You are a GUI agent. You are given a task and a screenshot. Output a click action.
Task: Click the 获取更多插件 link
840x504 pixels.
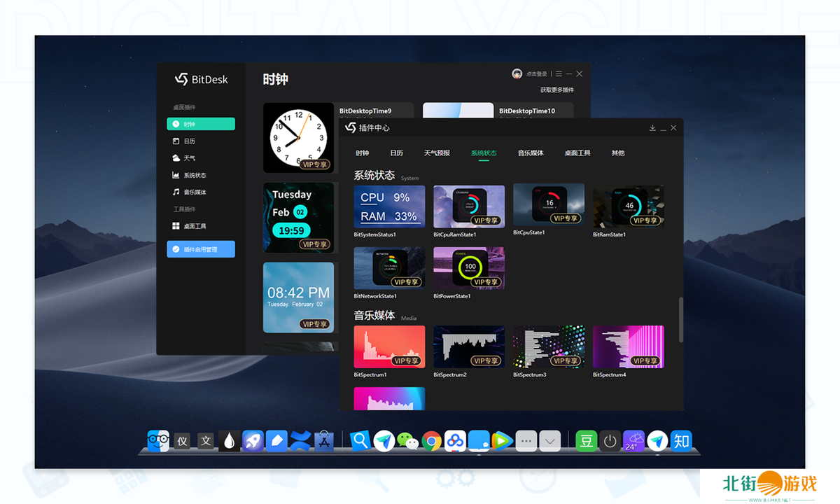pos(556,90)
